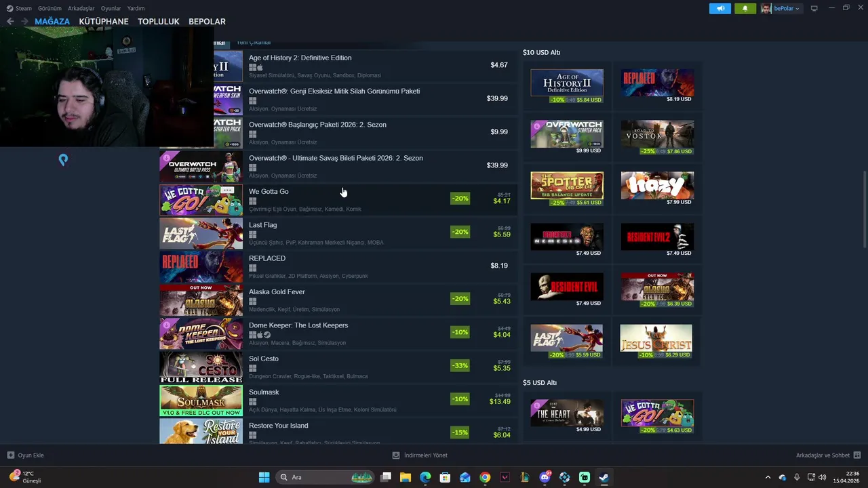Click the Steam taskbar icon
Screen dimensions: 868x488
[x=604, y=477]
